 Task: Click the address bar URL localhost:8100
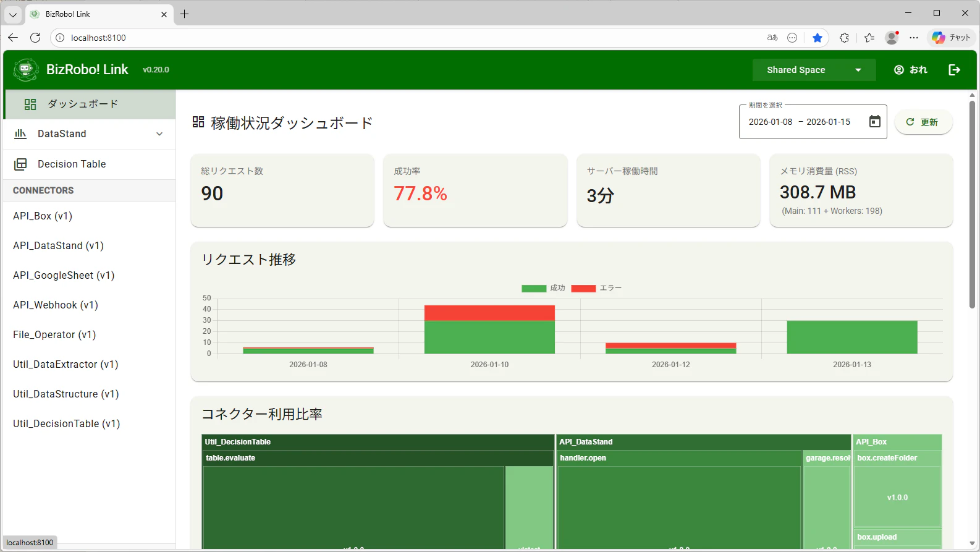tap(98, 38)
